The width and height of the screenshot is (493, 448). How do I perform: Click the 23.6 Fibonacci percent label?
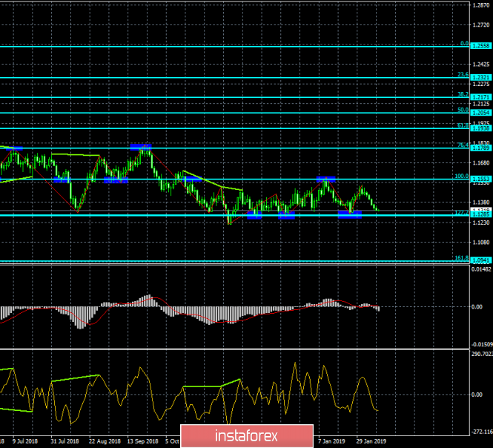[463, 75]
